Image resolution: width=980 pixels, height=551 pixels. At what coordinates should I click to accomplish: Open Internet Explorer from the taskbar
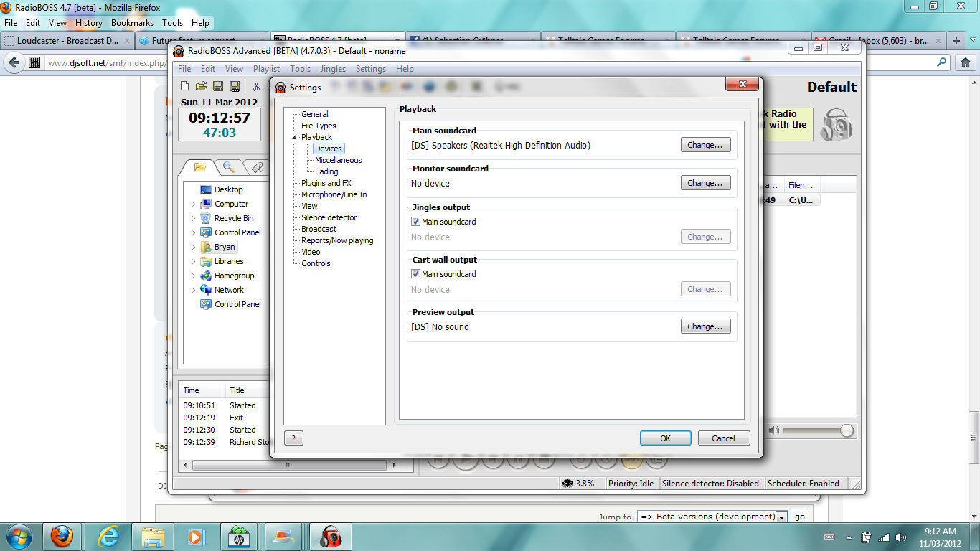[x=108, y=537]
